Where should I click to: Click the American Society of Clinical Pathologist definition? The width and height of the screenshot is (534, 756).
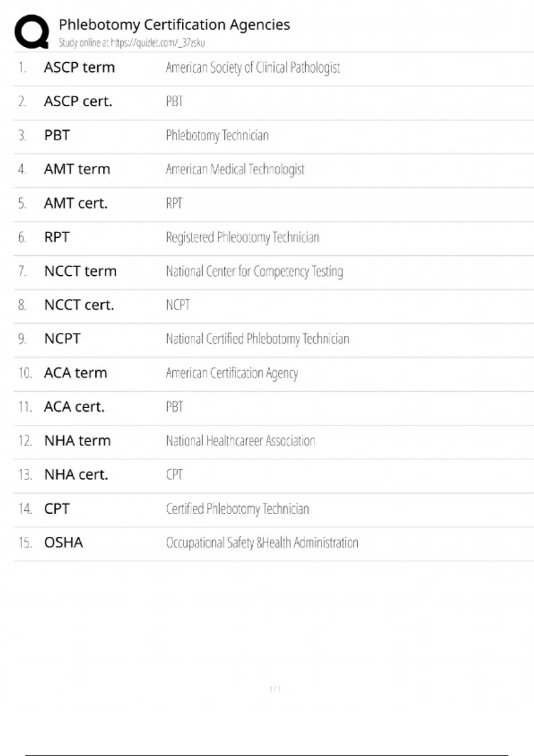[x=253, y=68]
